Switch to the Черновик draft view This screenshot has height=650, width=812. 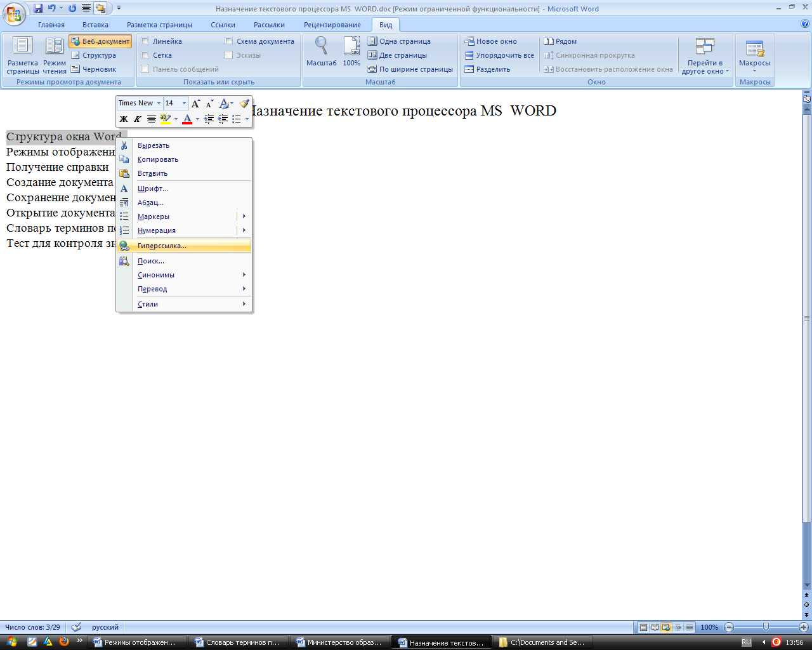(x=93, y=69)
